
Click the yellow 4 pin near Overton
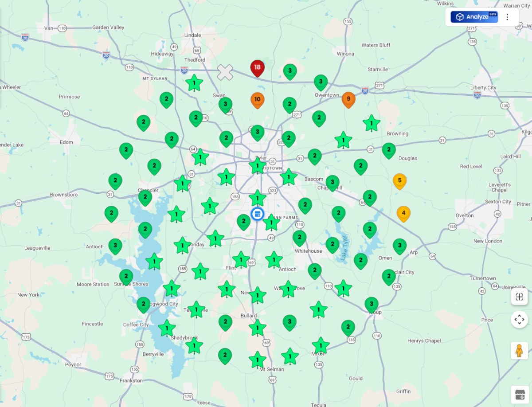point(403,212)
